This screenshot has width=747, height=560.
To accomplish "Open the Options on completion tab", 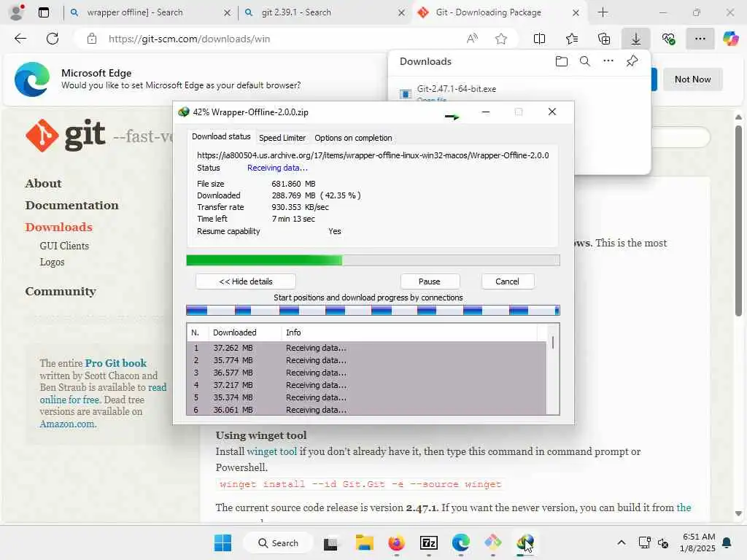I will 353,138.
